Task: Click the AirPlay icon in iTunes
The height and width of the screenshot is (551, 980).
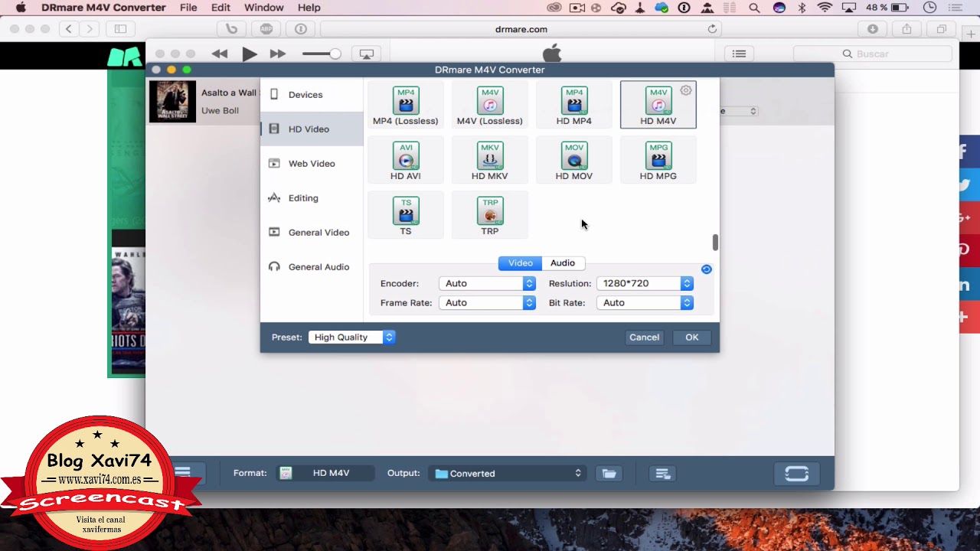Action: coord(367,54)
